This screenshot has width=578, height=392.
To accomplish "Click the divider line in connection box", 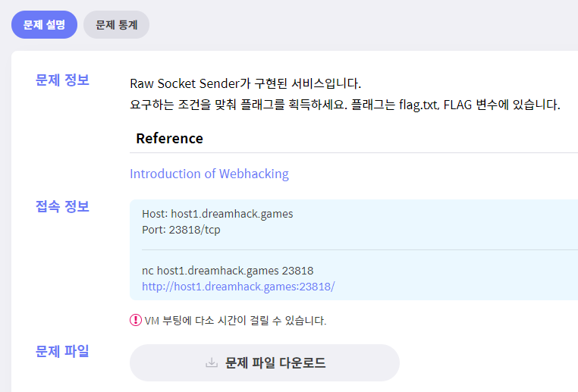I will (360, 249).
